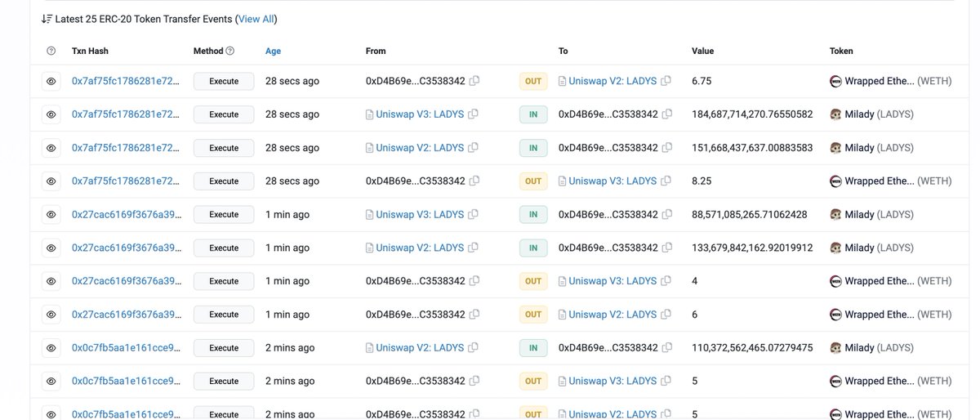Open Uniswap V2: LADYS sender in 151,668,437,637.00883583 row
Image resolution: width=980 pixels, height=420 pixels.
coord(420,148)
